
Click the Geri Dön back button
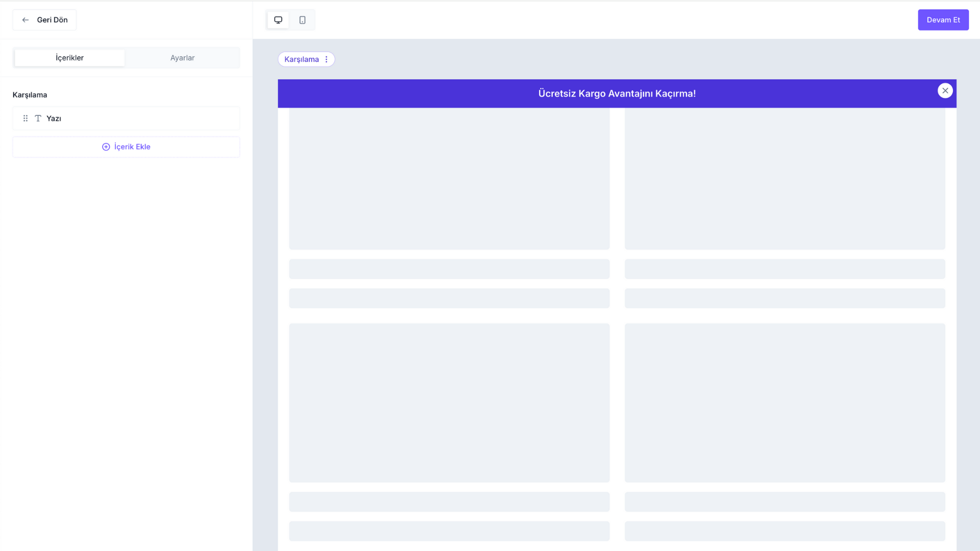pos(44,20)
